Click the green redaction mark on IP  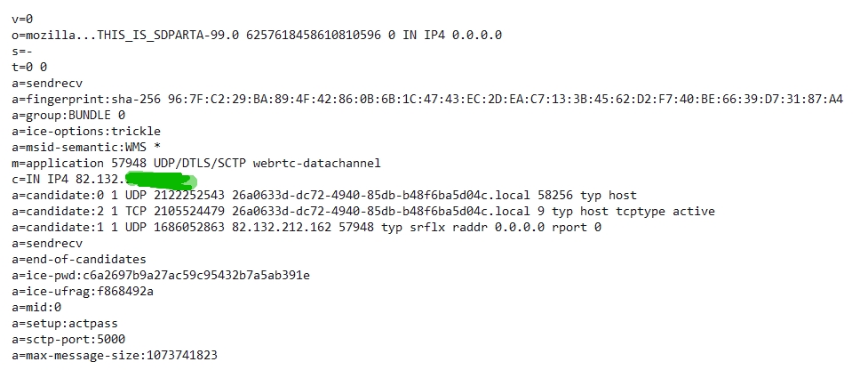[158, 181]
